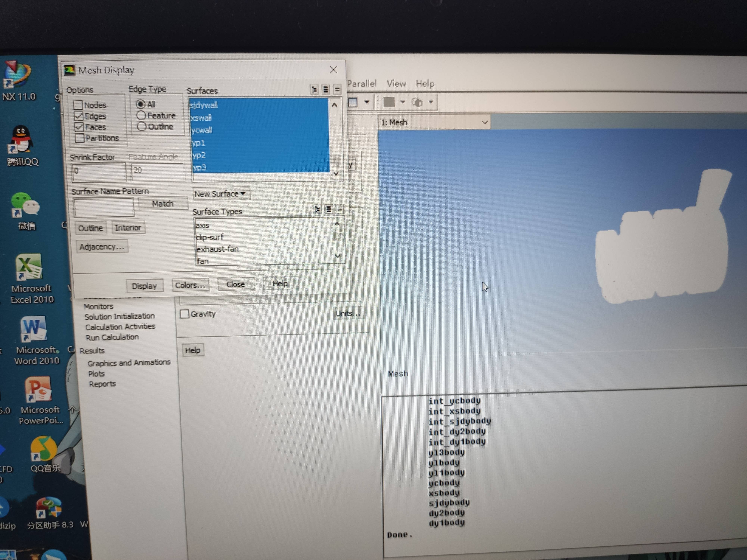Click Surfaces list scroll down arrow
The width and height of the screenshot is (747, 560).
point(336,173)
